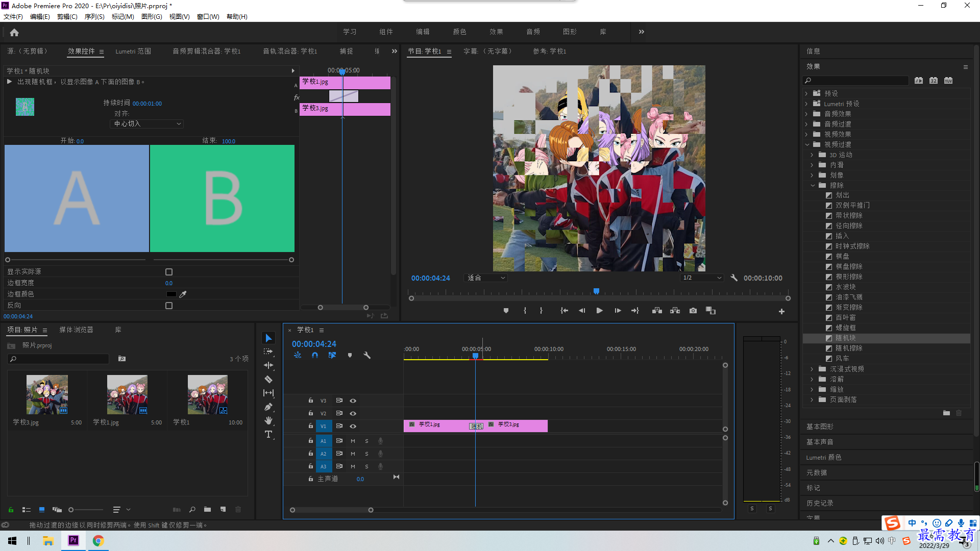Enable the Reverse checkbox
This screenshot has width=980, height=551.
pos(169,306)
